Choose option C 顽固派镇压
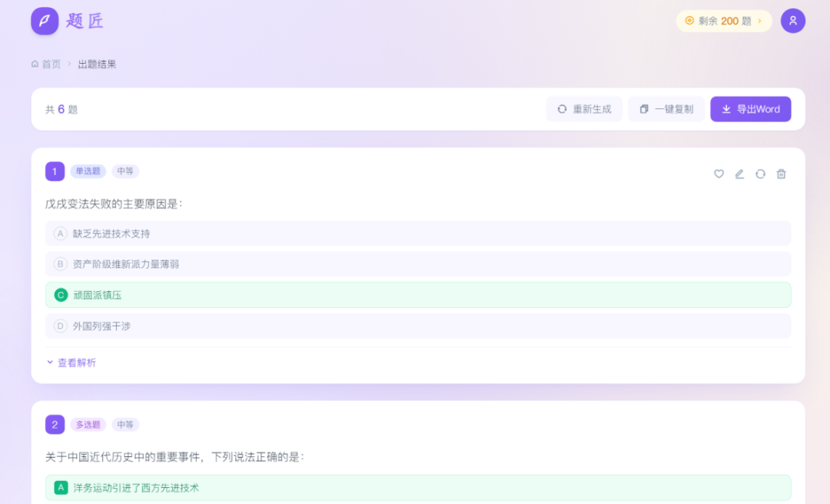 click(418, 295)
